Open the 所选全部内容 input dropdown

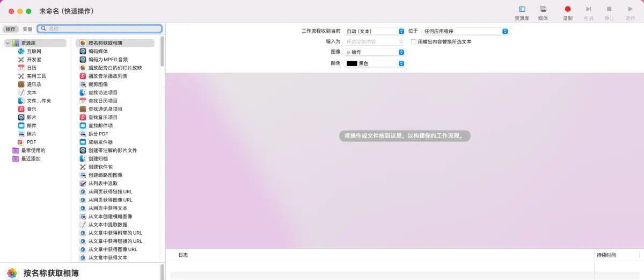[x=374, y=41]
